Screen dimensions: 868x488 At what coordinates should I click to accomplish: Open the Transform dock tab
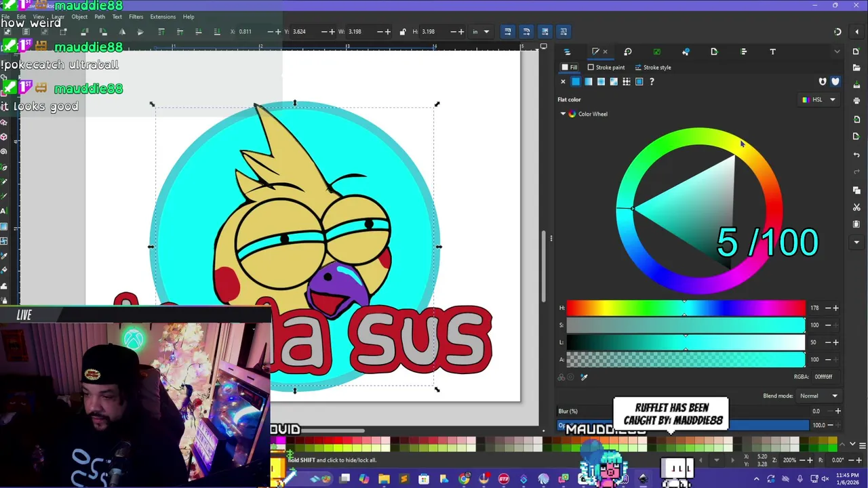tap(628, 52)
